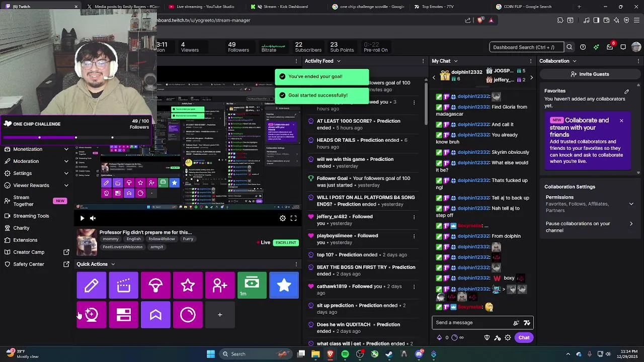Open Spotify from the Windows taskbar
644x362 pixels.
[x=345, y=354]
